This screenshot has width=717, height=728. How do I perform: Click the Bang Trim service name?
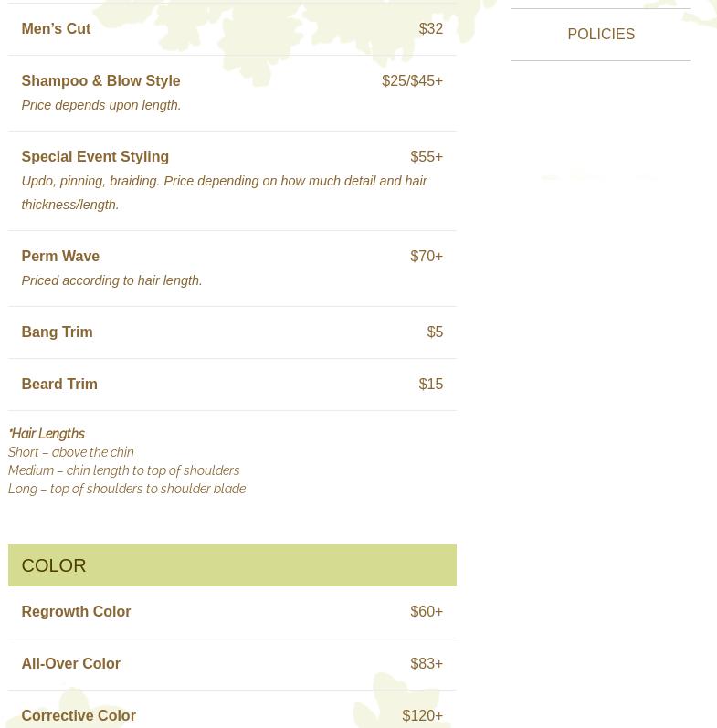point(57,332)
